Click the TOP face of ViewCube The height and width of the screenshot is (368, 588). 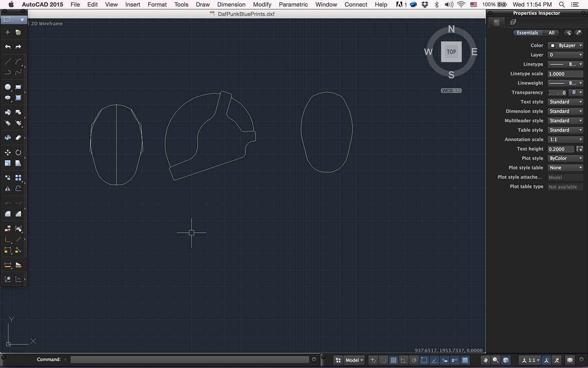451,52
